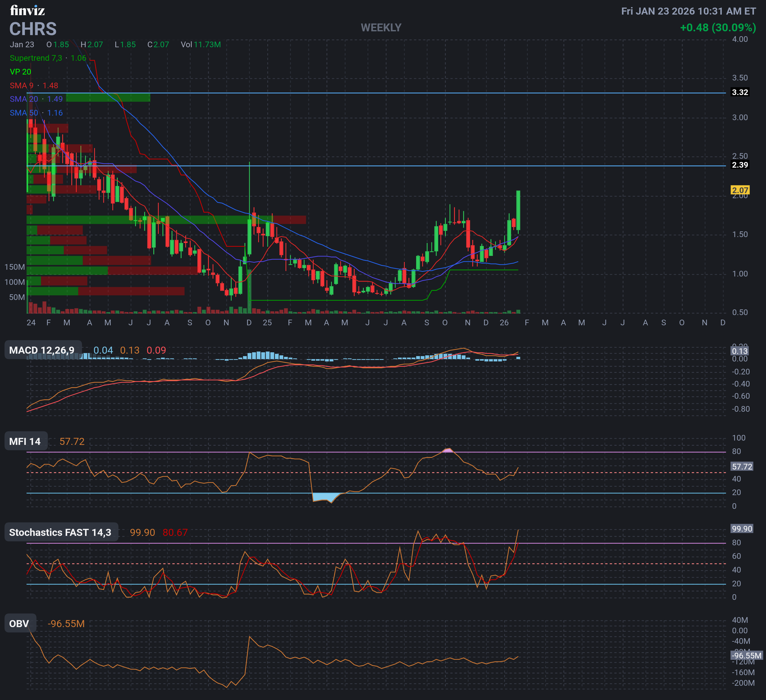Viewport: 766px width, 700px height.
Task: Open the Stochastics FAST 14,3 label
Action: tap(60, 533)
